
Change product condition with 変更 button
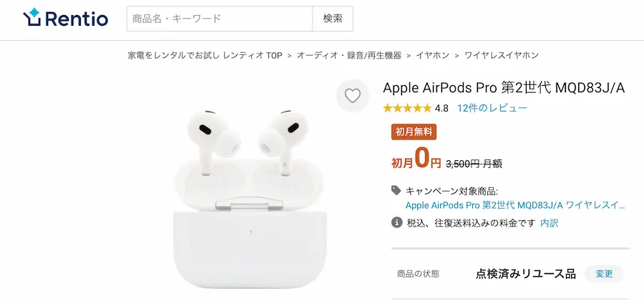[x=604, y=274]
